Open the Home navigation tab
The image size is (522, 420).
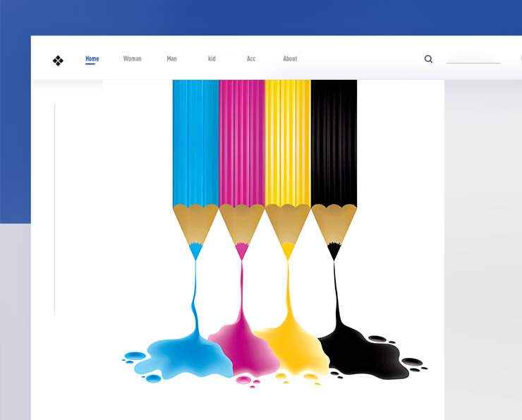[x=92, y=59]
